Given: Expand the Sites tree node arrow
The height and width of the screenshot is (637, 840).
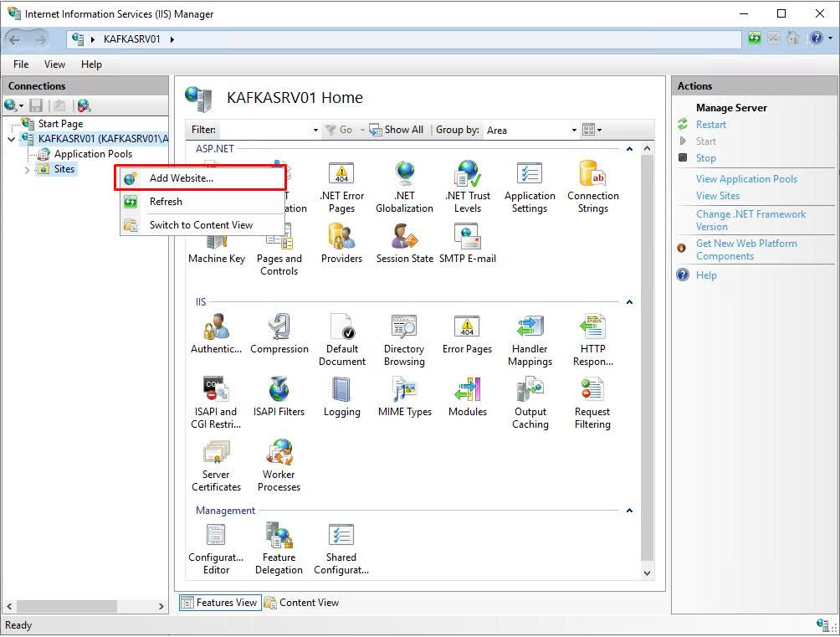Looking at the screenshot, I should pos(28,170).
